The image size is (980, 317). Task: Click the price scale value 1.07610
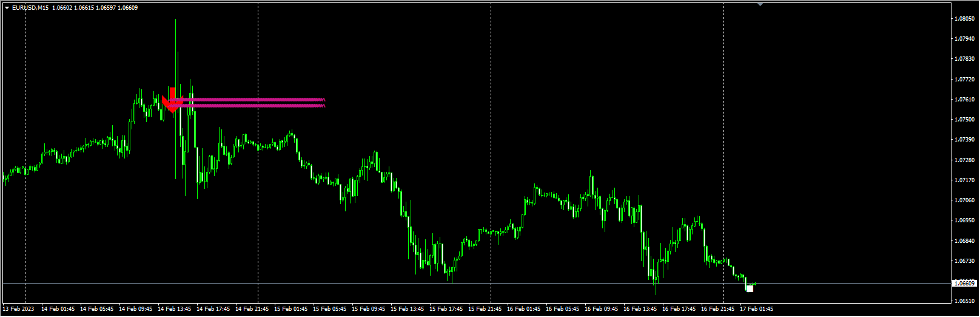tap(964, 100)
